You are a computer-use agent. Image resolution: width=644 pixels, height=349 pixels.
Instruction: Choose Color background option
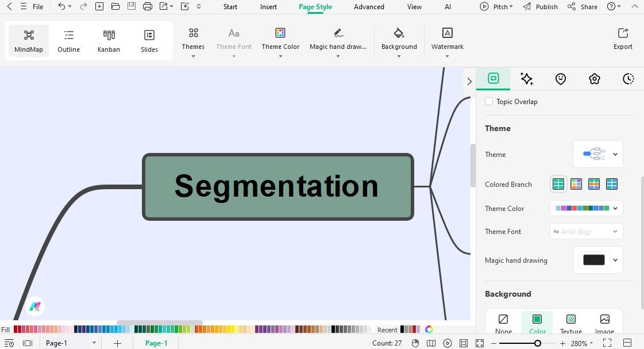pos(537,324)
